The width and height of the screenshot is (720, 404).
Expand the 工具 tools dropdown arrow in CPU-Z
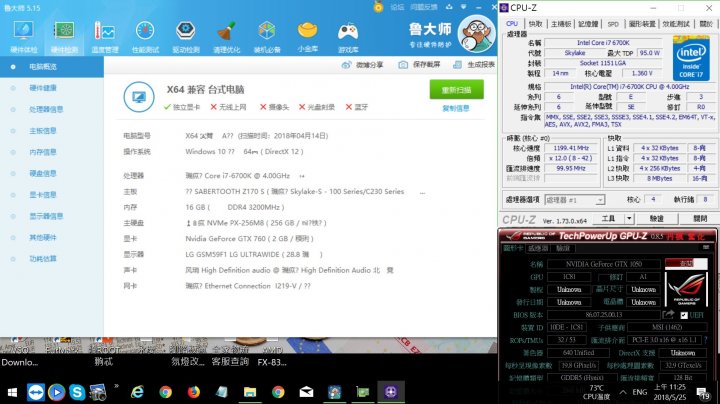pos(629,219)
